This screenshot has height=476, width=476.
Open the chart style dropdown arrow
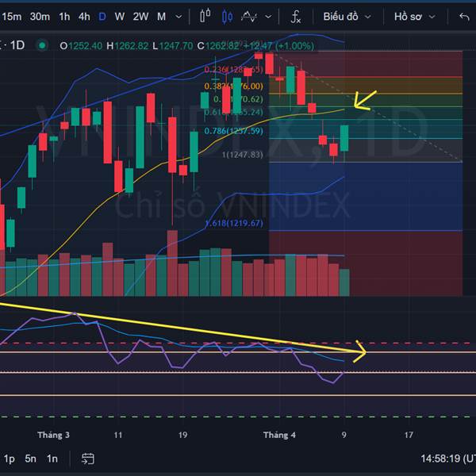tap(268, 17)
